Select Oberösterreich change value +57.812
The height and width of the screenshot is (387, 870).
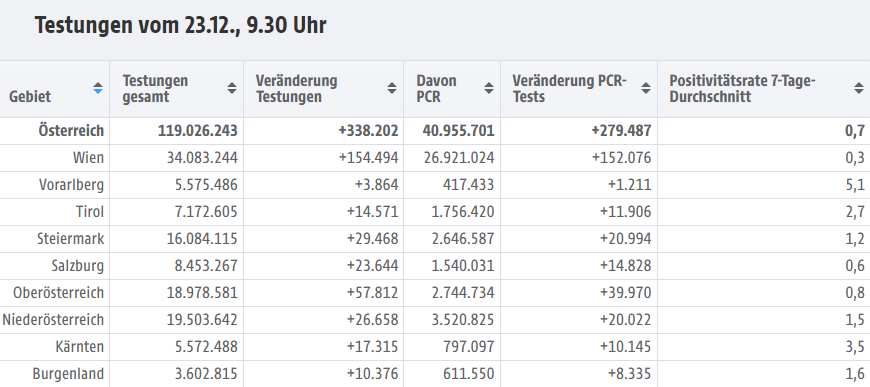pos(372,293)
